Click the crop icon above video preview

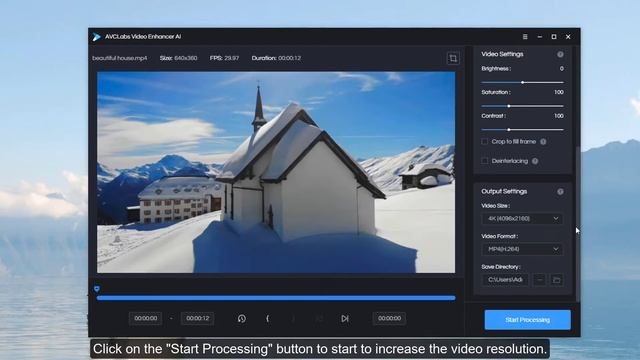[453, 58]
